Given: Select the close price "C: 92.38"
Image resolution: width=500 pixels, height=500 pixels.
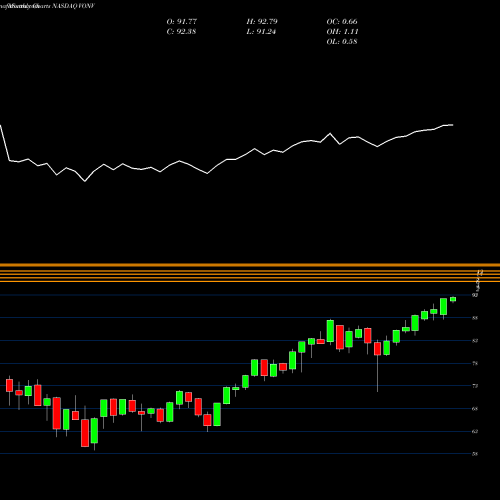Looking at the screenshot, I should tap(181, 32).
